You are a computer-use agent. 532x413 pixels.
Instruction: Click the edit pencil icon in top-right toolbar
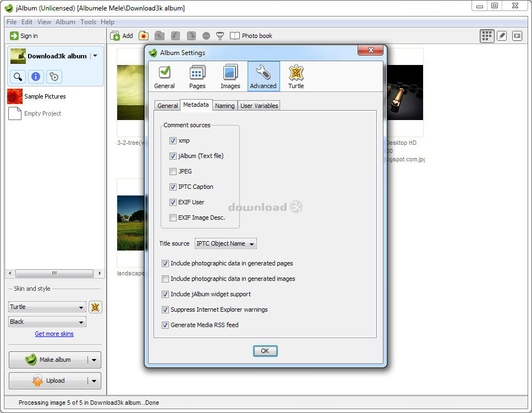(502, 35)
